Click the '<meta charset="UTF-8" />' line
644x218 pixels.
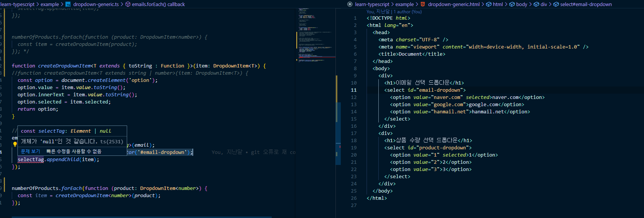pyautogui.click(x=413, y=39)
